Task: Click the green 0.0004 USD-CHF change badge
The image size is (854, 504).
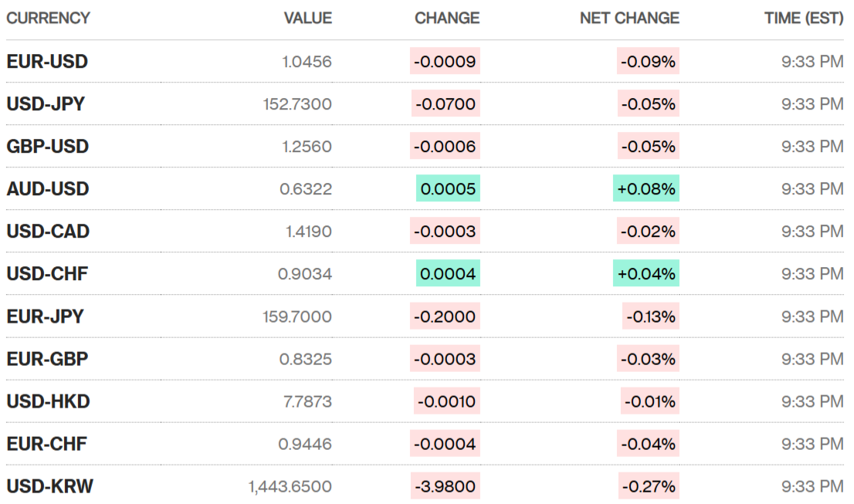Action: click(448, 274)
